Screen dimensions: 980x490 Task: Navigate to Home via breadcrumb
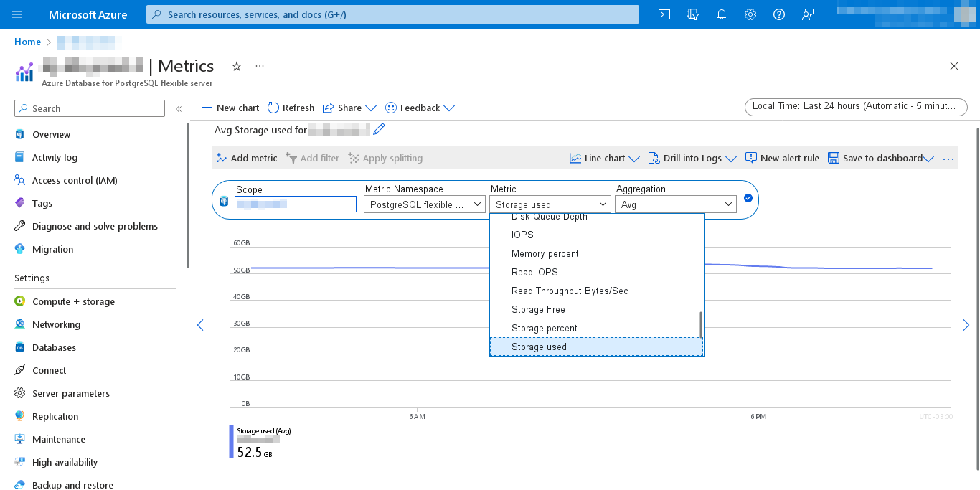point(26,42)
